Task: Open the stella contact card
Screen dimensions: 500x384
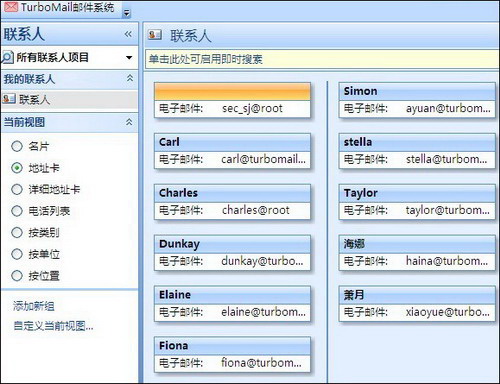Action: (x=417, y=151)
